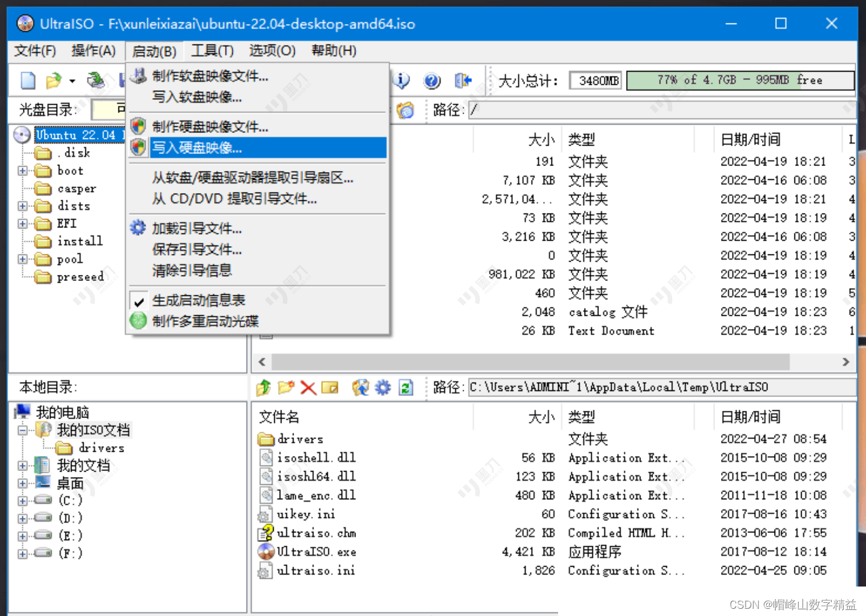866x616 pixels.
Task: Click the Add files icon in local toolbar
Action: (x=361, y=387)
